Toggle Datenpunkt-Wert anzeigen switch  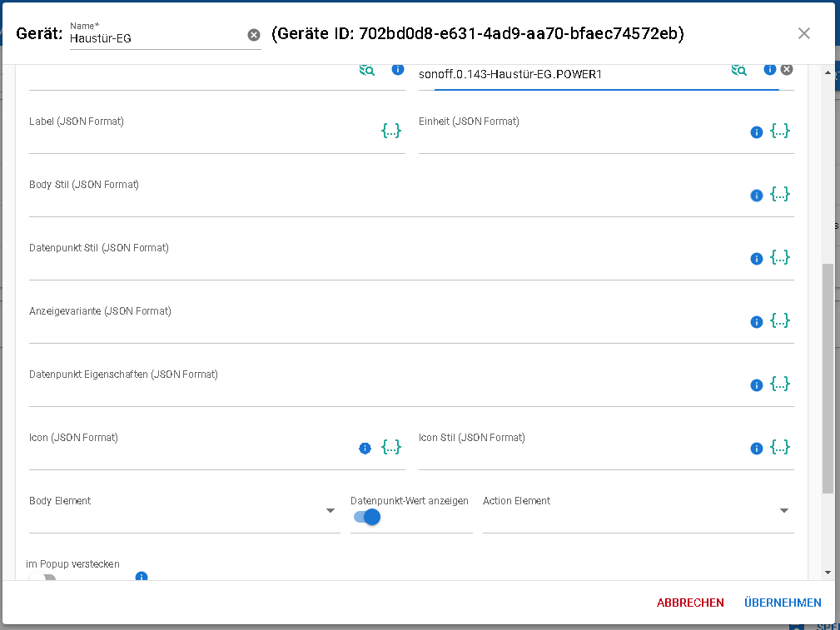tap(366, 517)
